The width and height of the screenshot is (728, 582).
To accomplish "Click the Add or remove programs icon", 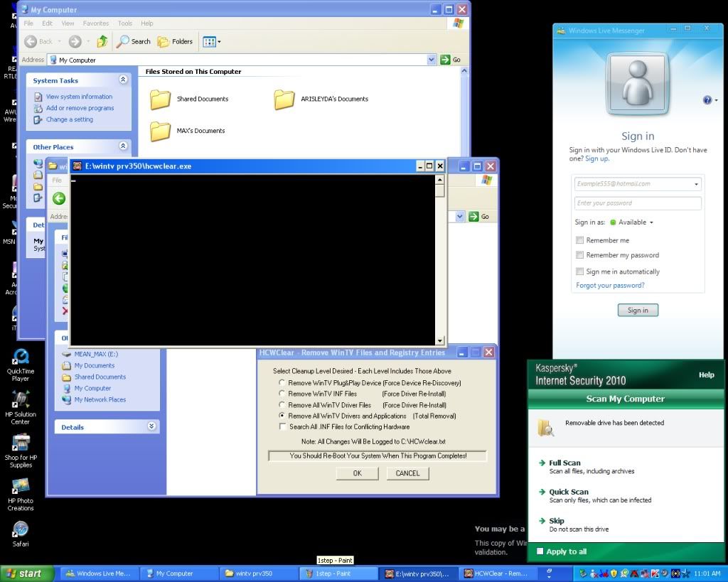I will [x=38, y=108].
